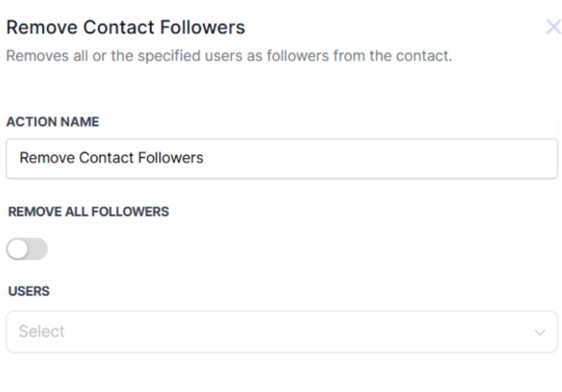Expand the Users chevron arrow
The height and width of the screenshot is (392, 562).
[x=540, y=332]
